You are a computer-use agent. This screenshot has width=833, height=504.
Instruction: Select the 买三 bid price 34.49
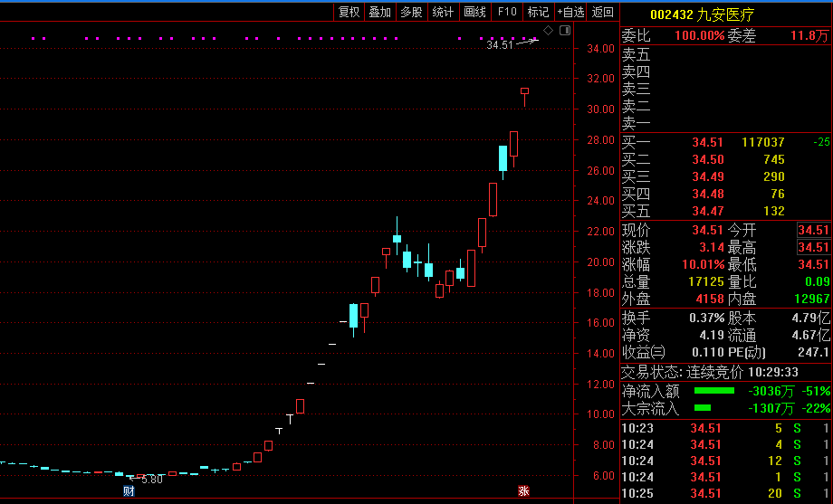pyautogui.click(x=708, y=176)
